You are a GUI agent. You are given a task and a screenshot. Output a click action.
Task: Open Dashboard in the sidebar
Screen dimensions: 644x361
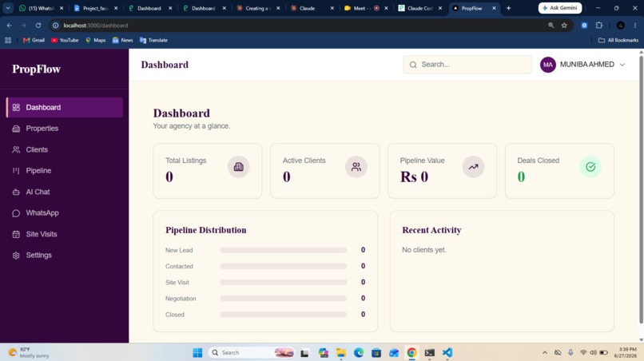point(65,107)
